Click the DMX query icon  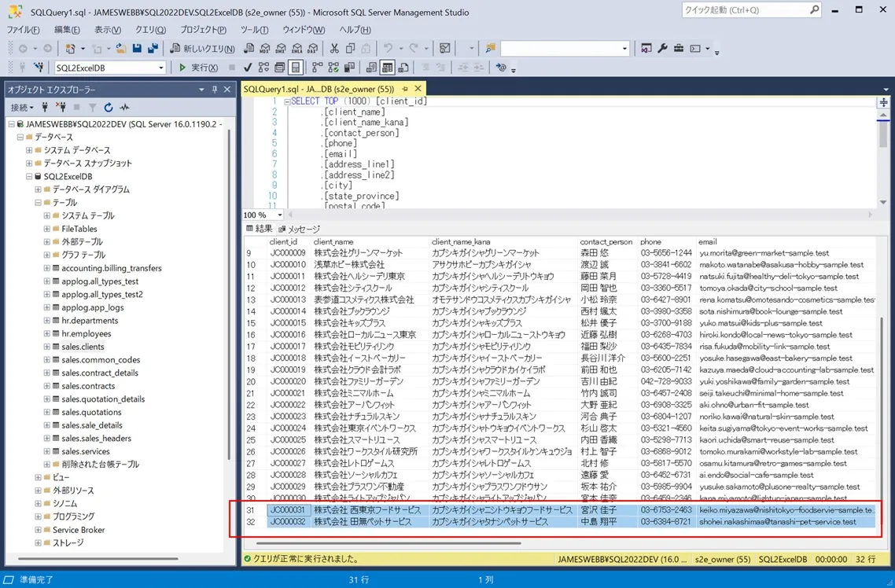tap(282, 49)
